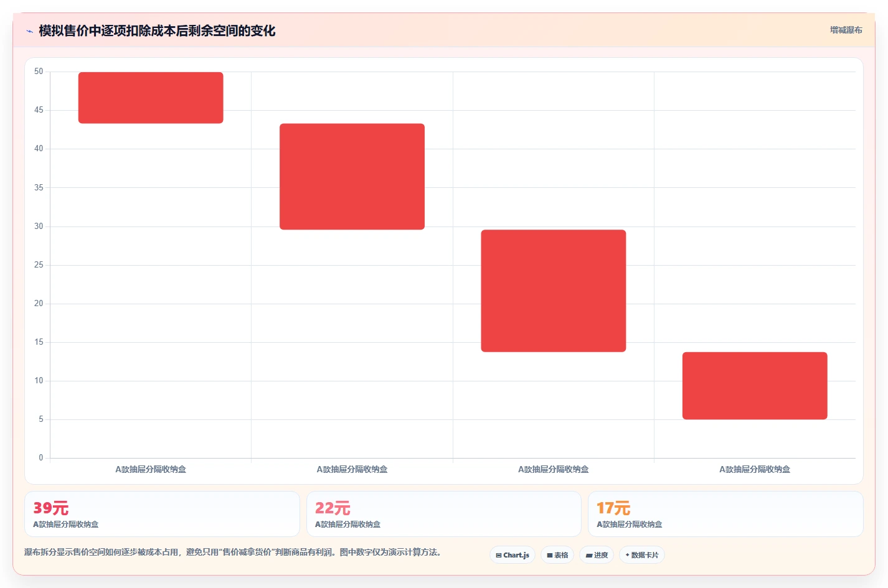Image resolution: width=888 pixels, height=588 pixels.
Task: Click the title 模拟售价中逐项扣除成本后剩余空间的变化
Action: tap(157, 30)
